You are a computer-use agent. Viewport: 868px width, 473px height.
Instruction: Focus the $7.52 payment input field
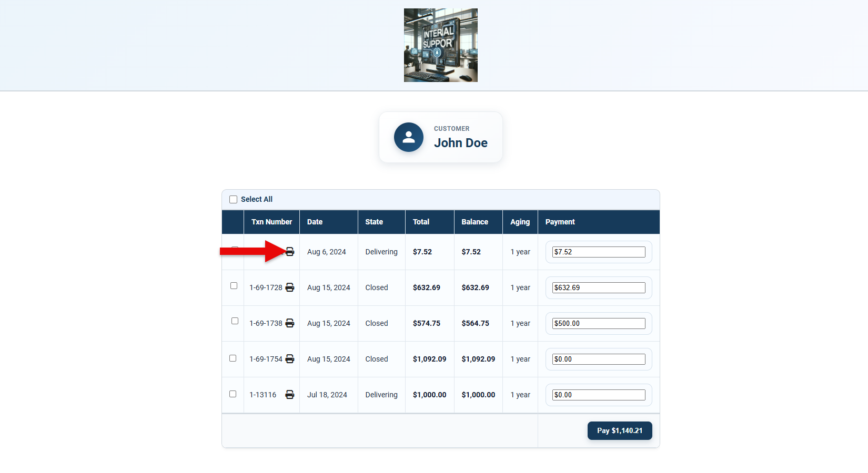(x=598, y=252)
